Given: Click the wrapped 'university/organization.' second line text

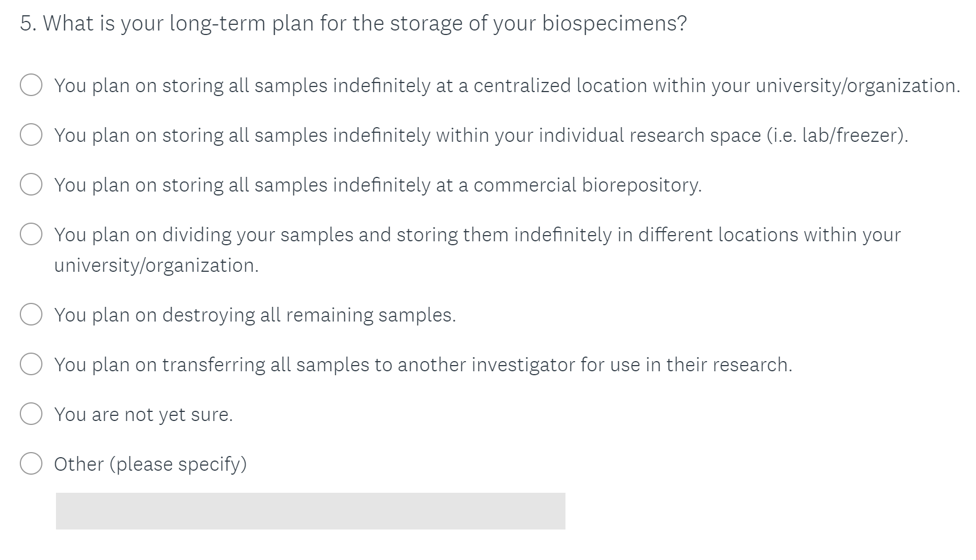Looking at the screenshot, I should (x=156, y=266).
